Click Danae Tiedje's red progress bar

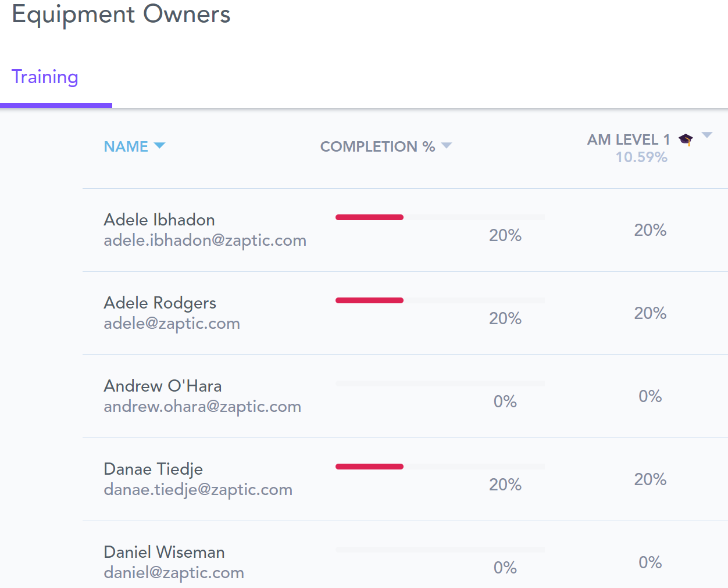[370, 467]
